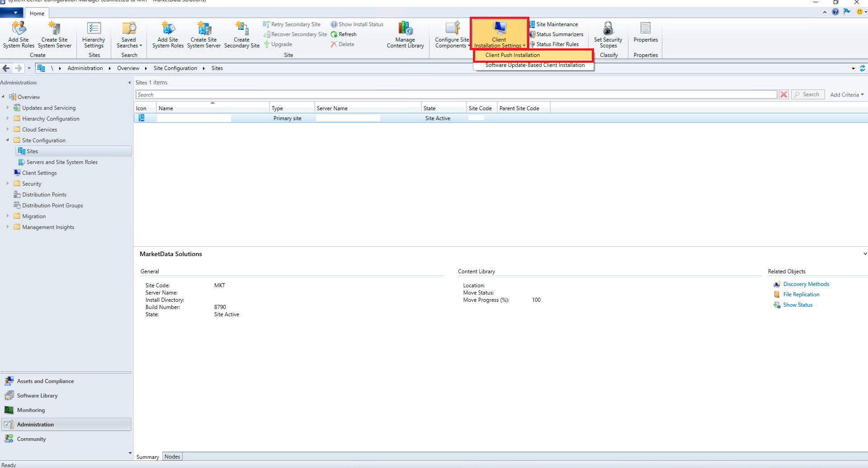Click Recover Secondary Site

295,34
